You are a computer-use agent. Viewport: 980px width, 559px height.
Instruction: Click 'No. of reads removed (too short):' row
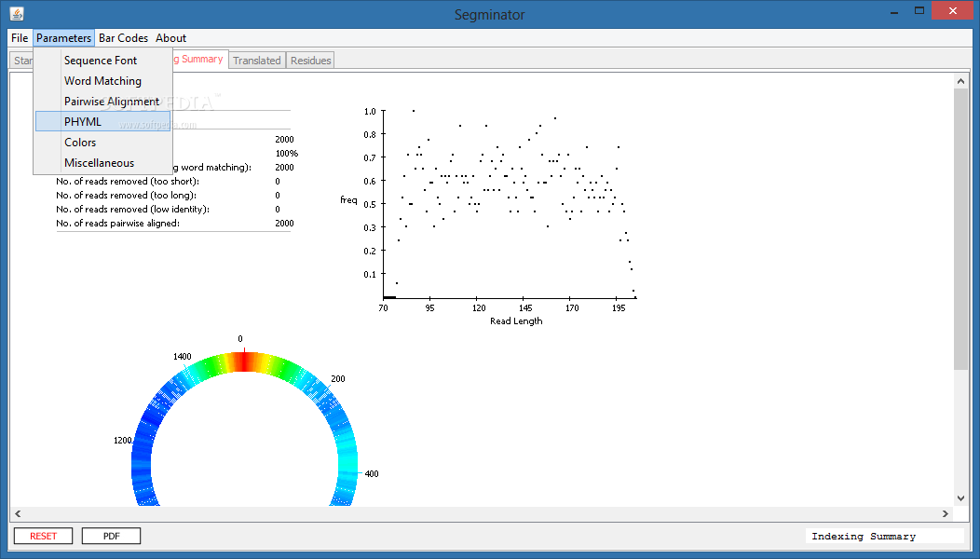[x=173, y=182]
